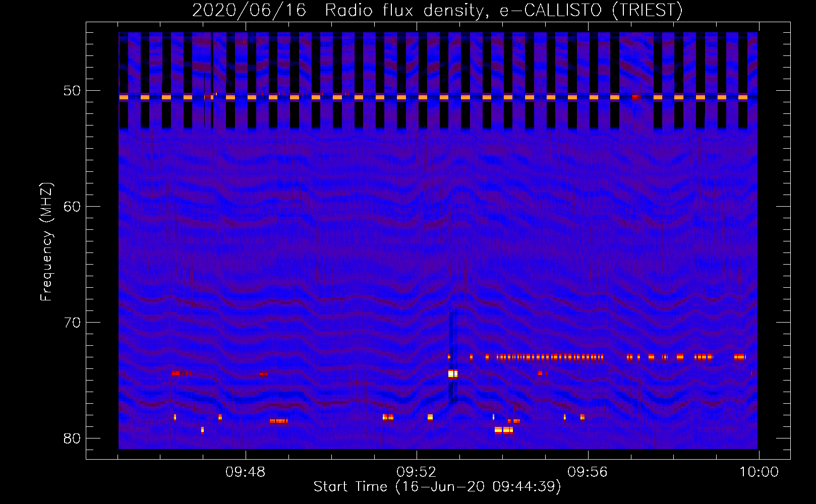Click the 09:48 time tick label
This screenshot has height=504, width=816.
point(245,472)
